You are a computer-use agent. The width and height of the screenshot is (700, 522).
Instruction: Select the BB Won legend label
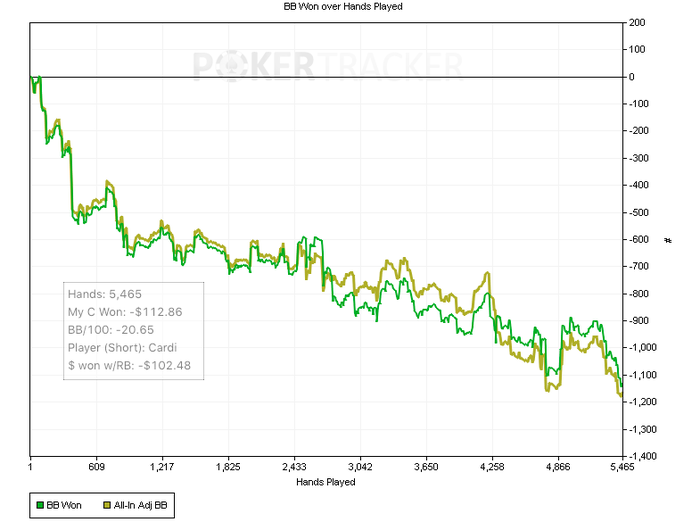pos(64,505)
